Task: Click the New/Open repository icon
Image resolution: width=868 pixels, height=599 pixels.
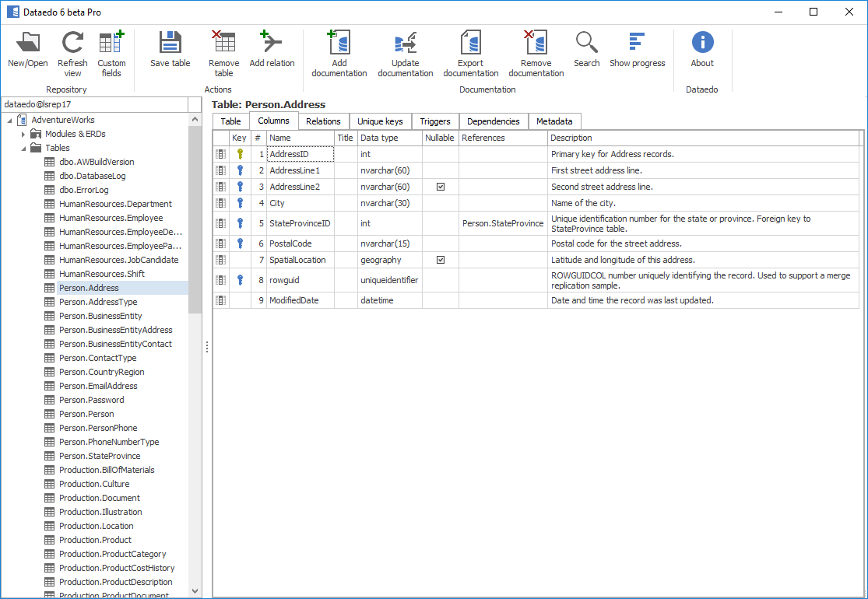Action: pos(28,44)
